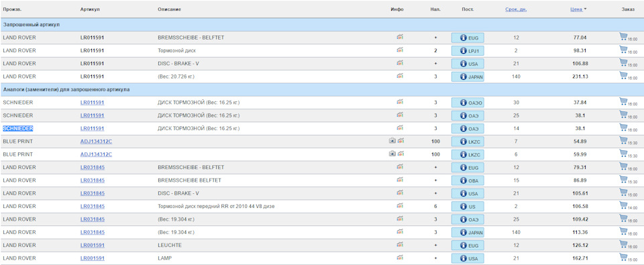
Task: Open stats chart icon in 109.42 row
Action: tap(400, 219)
